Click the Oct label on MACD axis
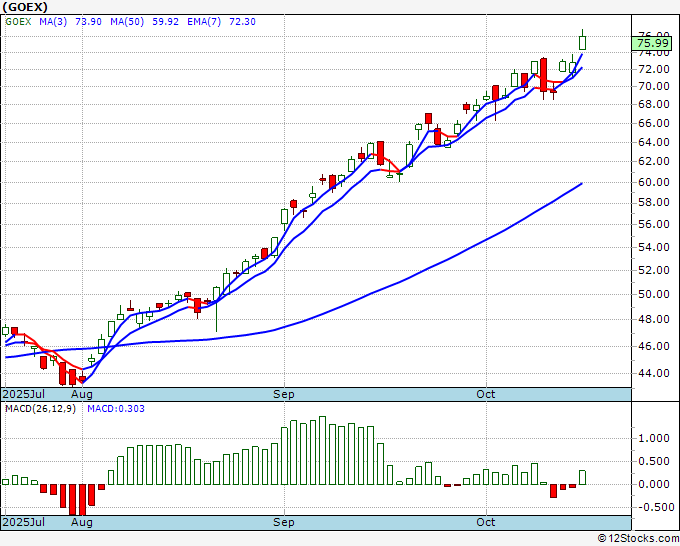This screenshot has height=546, width=680. (x=486, y=522)
